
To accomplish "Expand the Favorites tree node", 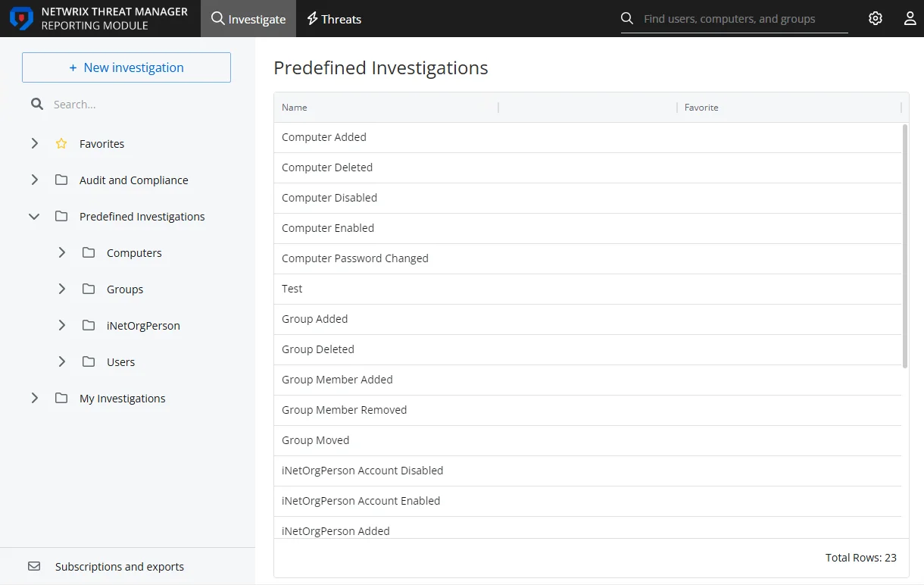I will click(34, 143).
